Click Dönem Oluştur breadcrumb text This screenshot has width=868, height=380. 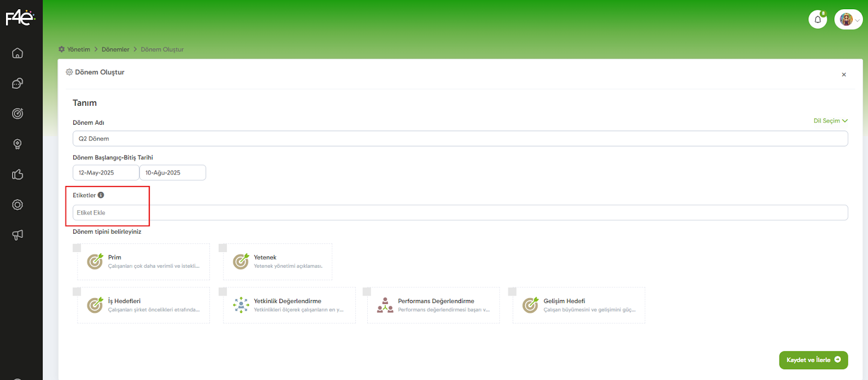(x=162, y=49)
